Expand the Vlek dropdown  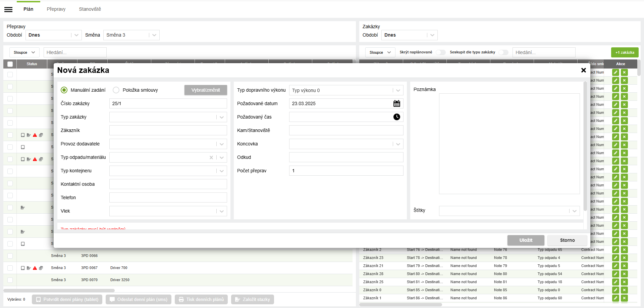168,211
